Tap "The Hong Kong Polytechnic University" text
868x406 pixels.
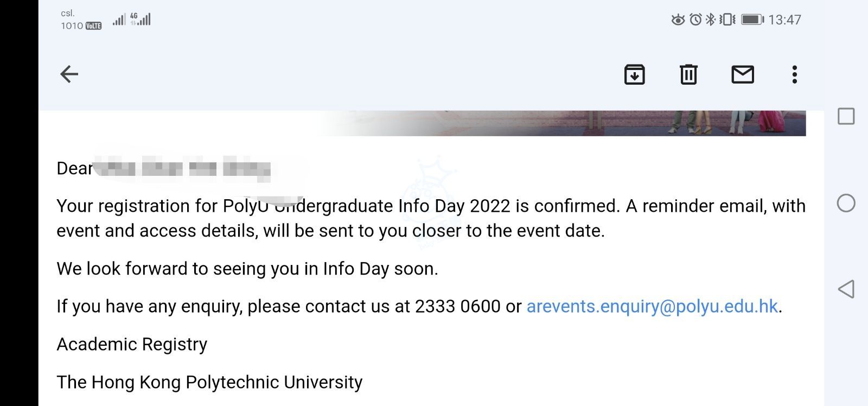[x=209, y=382]
